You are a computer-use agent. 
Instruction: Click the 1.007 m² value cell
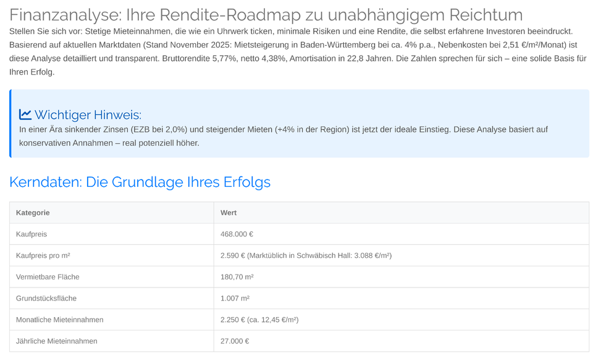(235, 299)
